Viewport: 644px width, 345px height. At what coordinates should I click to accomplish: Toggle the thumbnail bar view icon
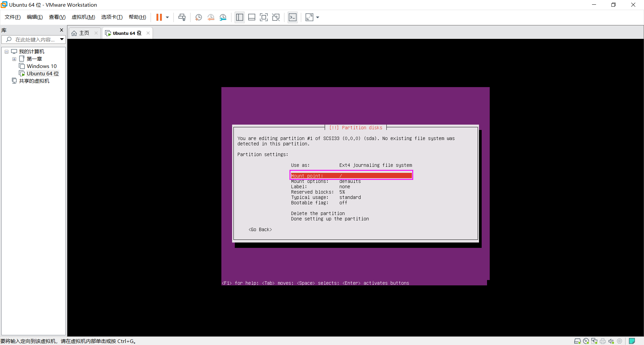(252, 17)
